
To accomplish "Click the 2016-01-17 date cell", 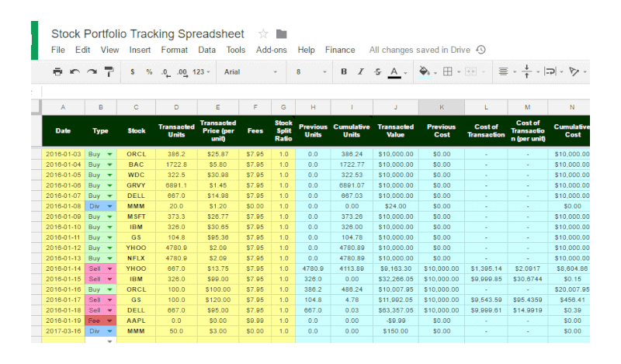I will pos(63,300).
